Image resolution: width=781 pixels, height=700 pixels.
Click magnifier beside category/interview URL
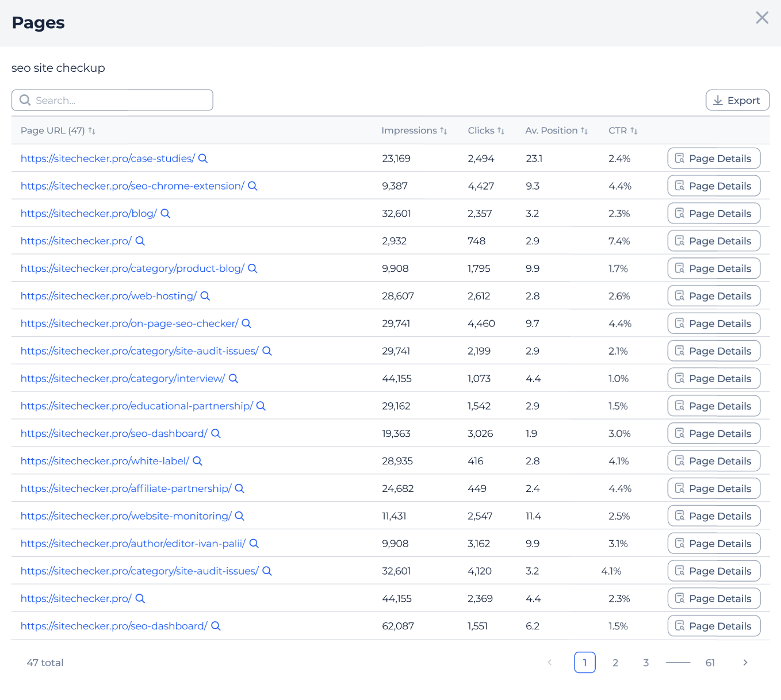pos(233,379)
